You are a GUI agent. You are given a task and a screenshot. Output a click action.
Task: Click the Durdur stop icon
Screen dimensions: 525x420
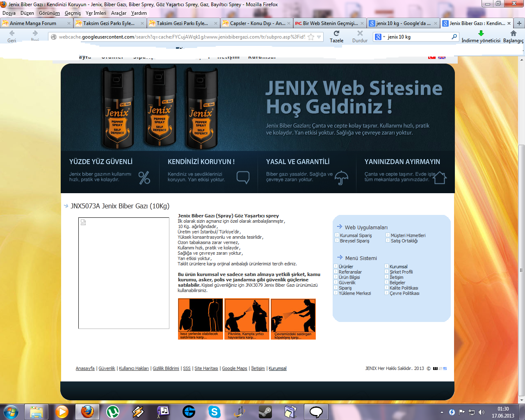point(360,34)
